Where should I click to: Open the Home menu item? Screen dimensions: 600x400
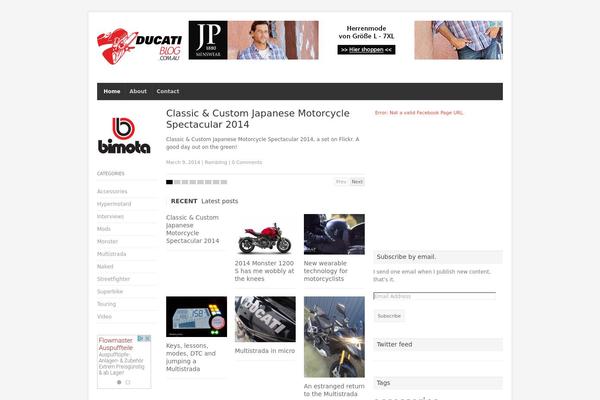(112, 91)
